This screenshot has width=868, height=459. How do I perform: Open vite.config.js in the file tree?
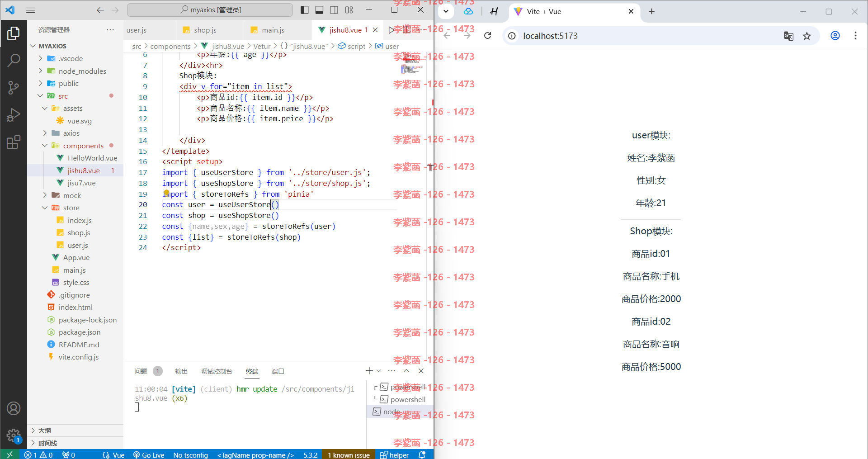75,357
